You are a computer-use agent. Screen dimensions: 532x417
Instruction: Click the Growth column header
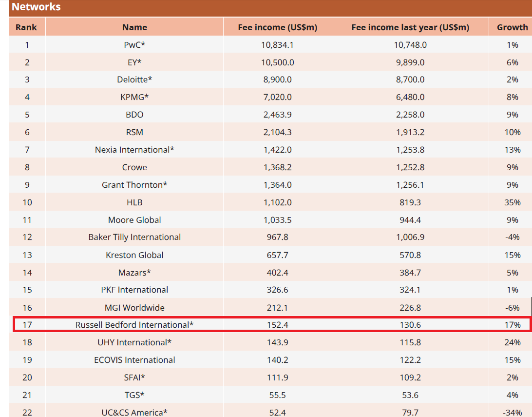(x=512, y=27)
